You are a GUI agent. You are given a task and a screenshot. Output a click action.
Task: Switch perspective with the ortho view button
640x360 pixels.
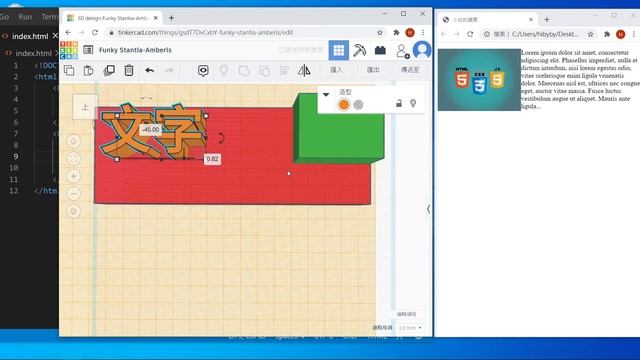pos(73,211)
